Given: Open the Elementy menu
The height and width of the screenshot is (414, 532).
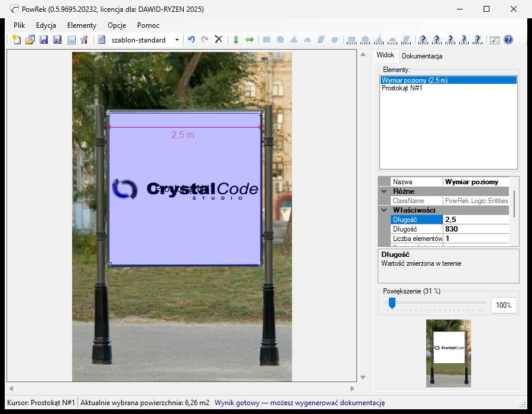Looking at the screenshot, I should 82,25.
